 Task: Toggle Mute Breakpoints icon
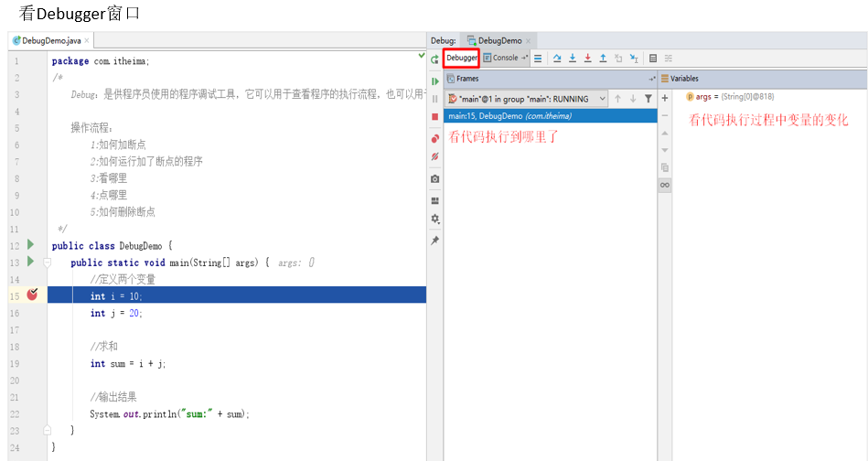435,156
